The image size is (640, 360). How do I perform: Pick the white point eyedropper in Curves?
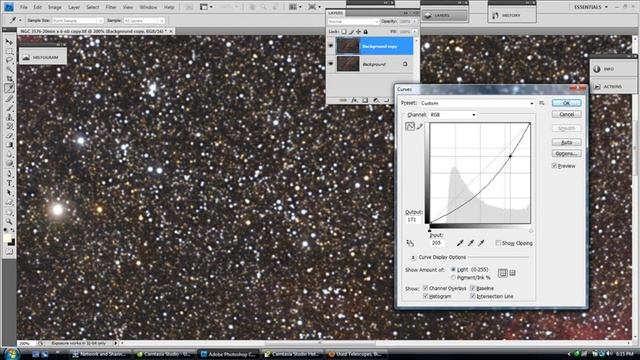(481, 243)
